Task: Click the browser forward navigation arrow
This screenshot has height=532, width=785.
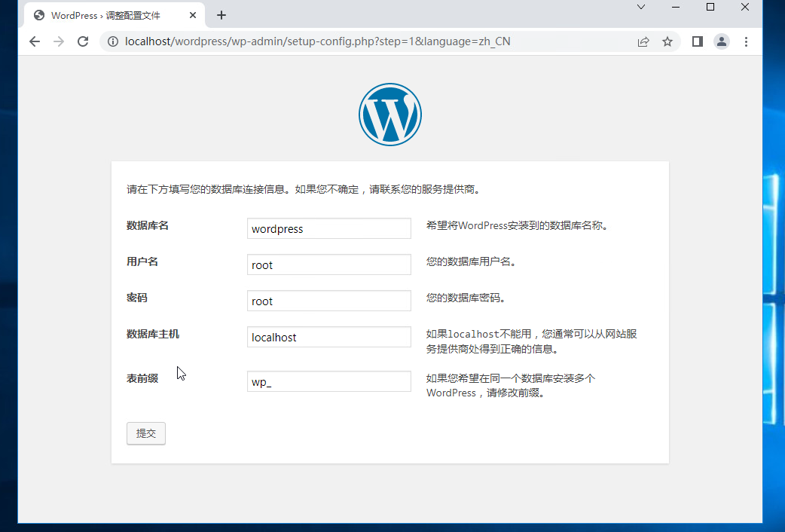Action: 59,41
